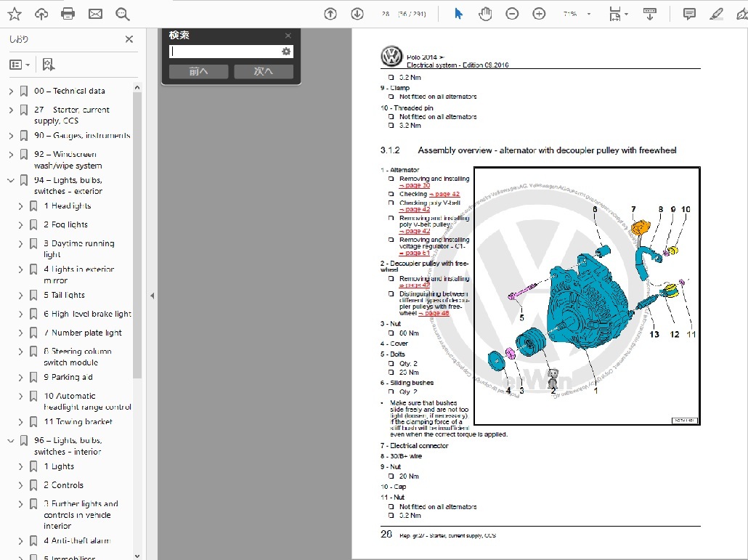Expand 2 Fog lights bookmark

pyautogui.click(x=20, y=224)
